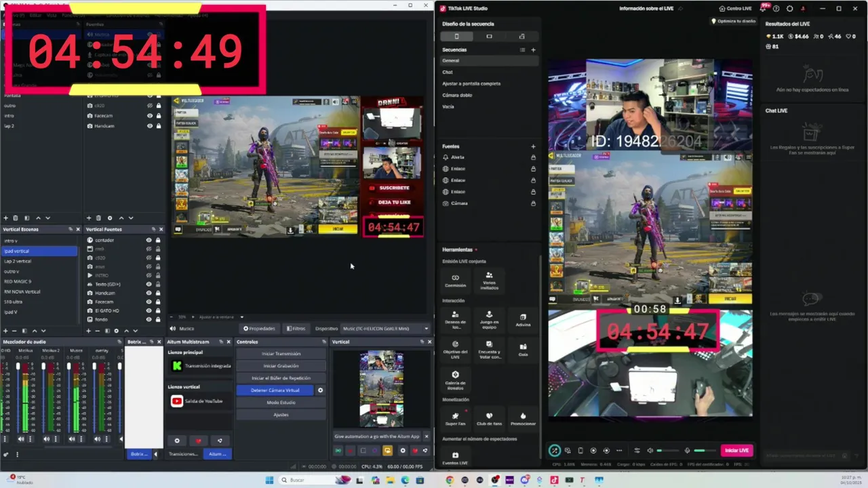Open the more options ellipsis in TikTok toolbar
The width and height of the screenshot is (868, 488).
click(x=619, y=451)
